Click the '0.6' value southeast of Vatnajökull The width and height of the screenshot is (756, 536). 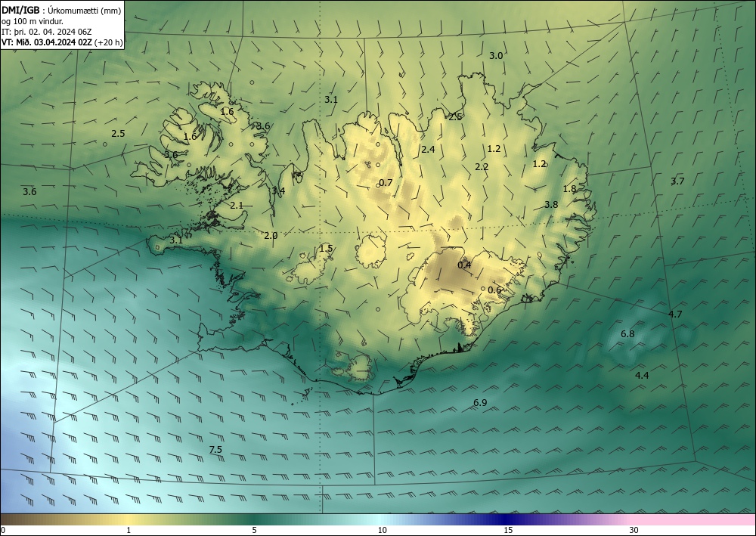point(494,290)
